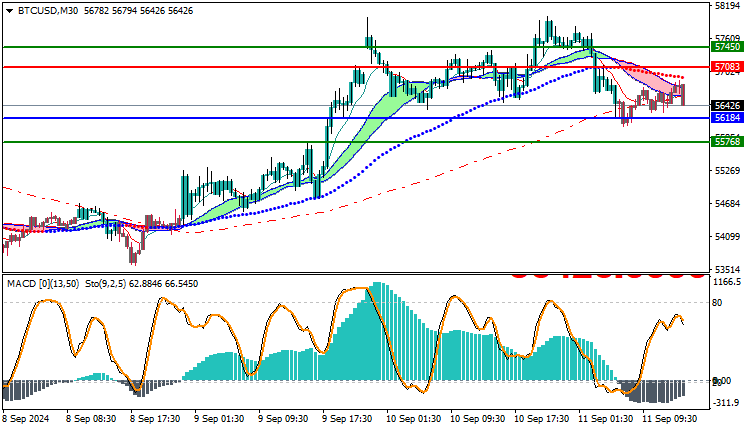Image resolution: width=750 pixels, height=430 pixels.
Task: Click the 80 level on stochastic scale
Action: [x=717, y=303]
